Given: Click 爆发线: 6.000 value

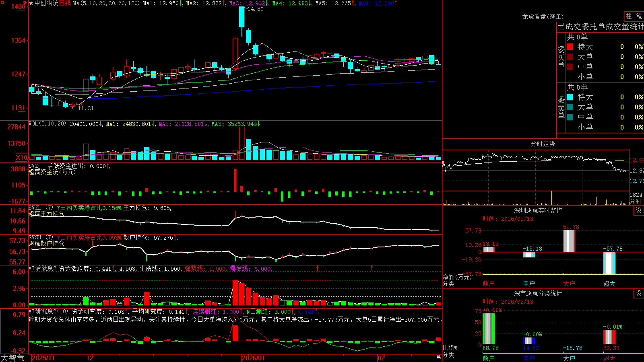Looking at the screenshot, I should (250, 269).
